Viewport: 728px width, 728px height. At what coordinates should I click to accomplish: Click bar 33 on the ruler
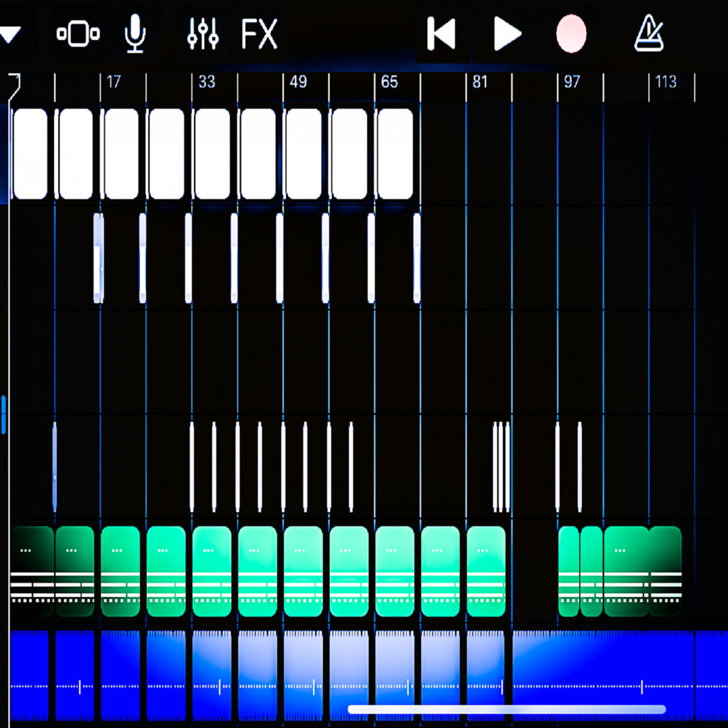(x=206, y=82)
